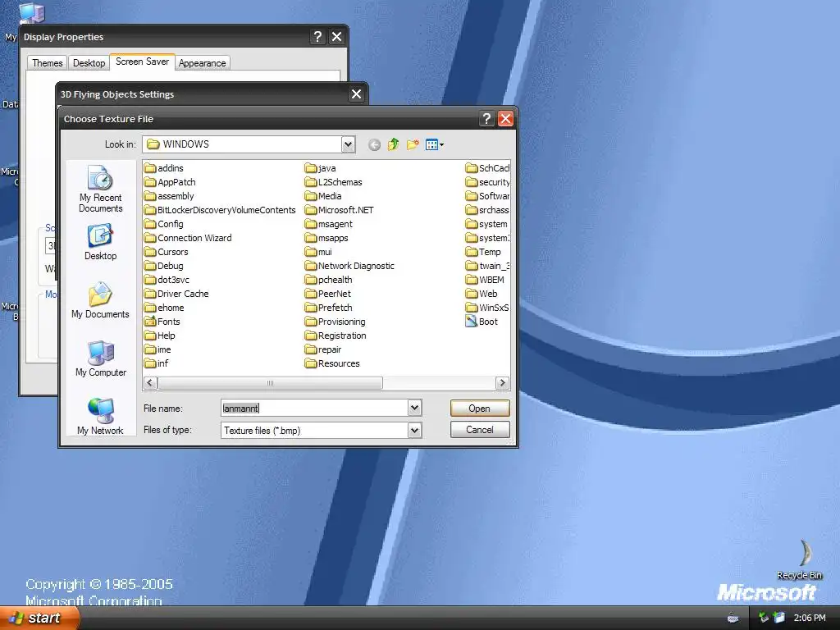Viewport: 840px width, 630px height.
Task: Expand the Files of type dropdown
Action: 414,430
